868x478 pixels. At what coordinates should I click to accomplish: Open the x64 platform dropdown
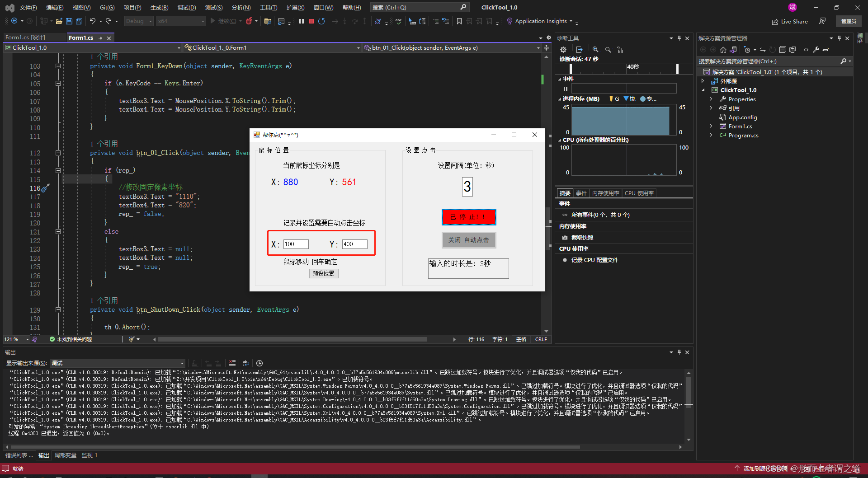point(181,21)
